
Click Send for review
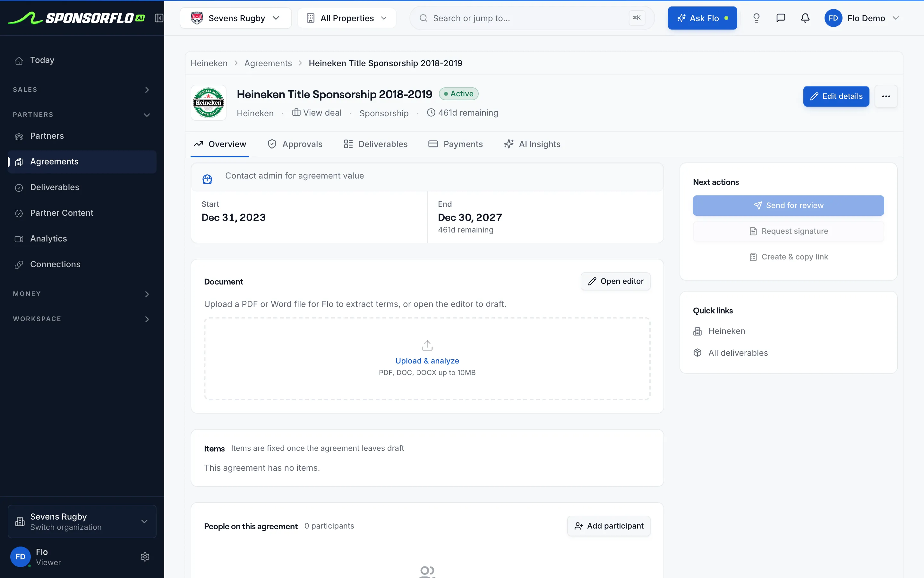pyautogui.click(x=789, y=205)
